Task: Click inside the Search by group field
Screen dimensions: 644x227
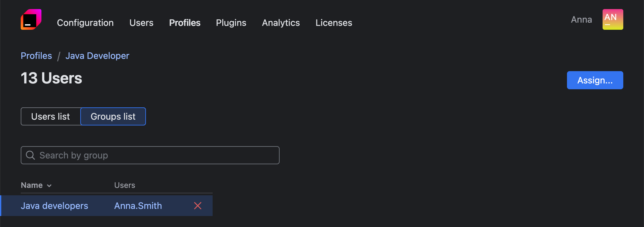Action: coord(129,155)
